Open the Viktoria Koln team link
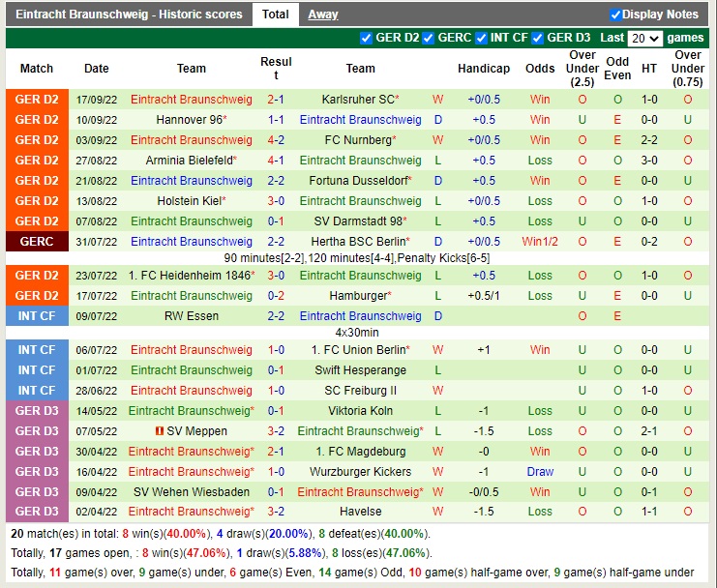This screenshot has height=588, width=717. pyautogui.click(x=360, y=411)
